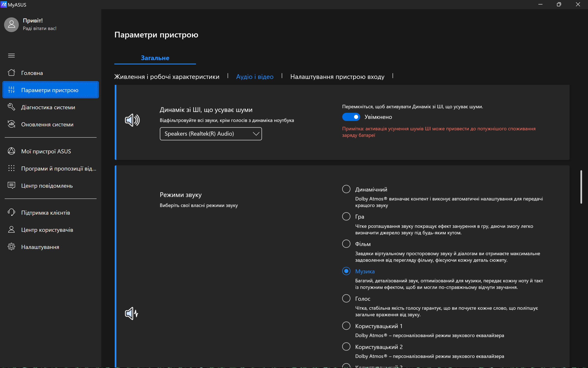This screenshot has height=368, width=588.
Task: Expand the Speakers (Realtek(R) Audio) dropdown
Action: [211, 134]
